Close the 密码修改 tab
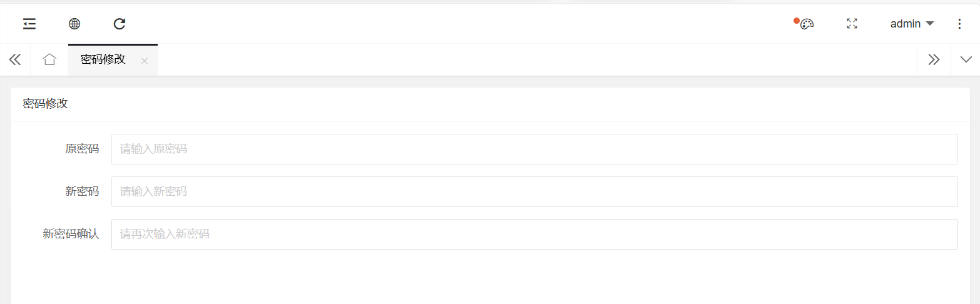Viewport: 980px width, 304px height. 145,61
